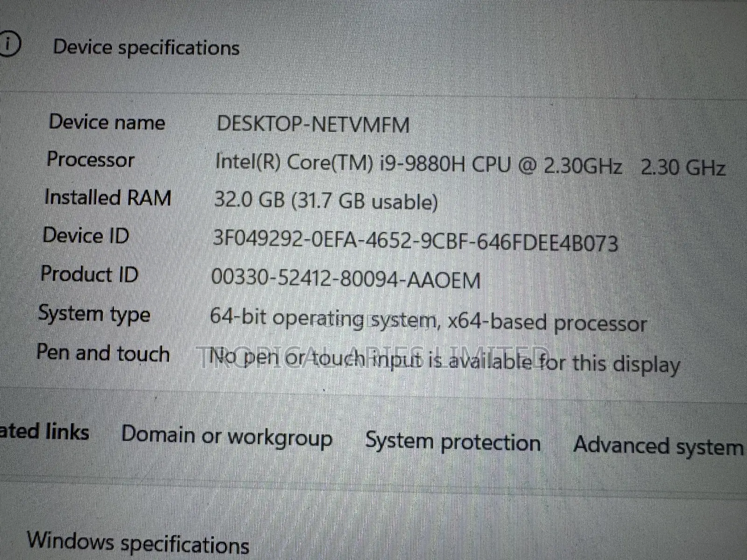
Task: Click the Product ID label
Action: coord(90,273)
